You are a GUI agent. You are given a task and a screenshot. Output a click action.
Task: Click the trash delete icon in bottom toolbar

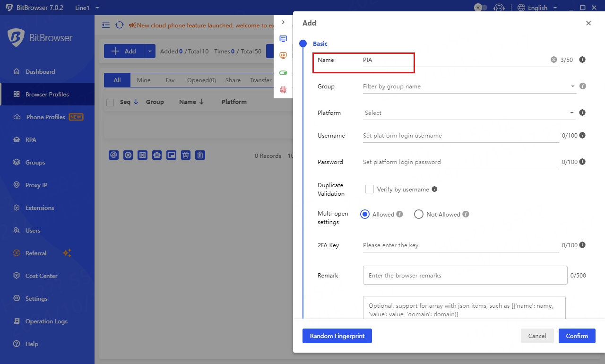point(200,155)
